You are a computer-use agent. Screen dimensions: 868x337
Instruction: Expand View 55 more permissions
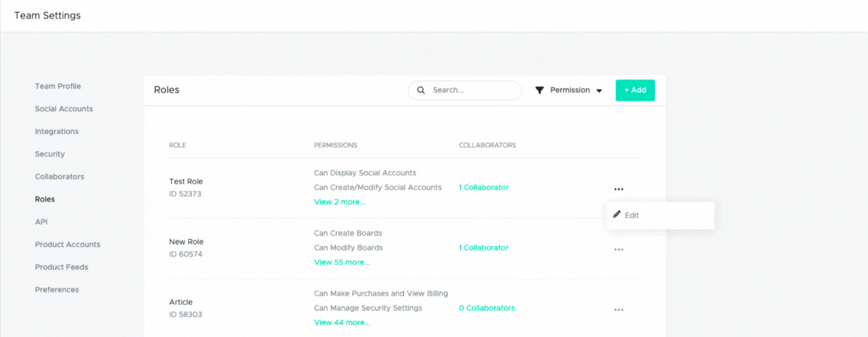[342, 262]
